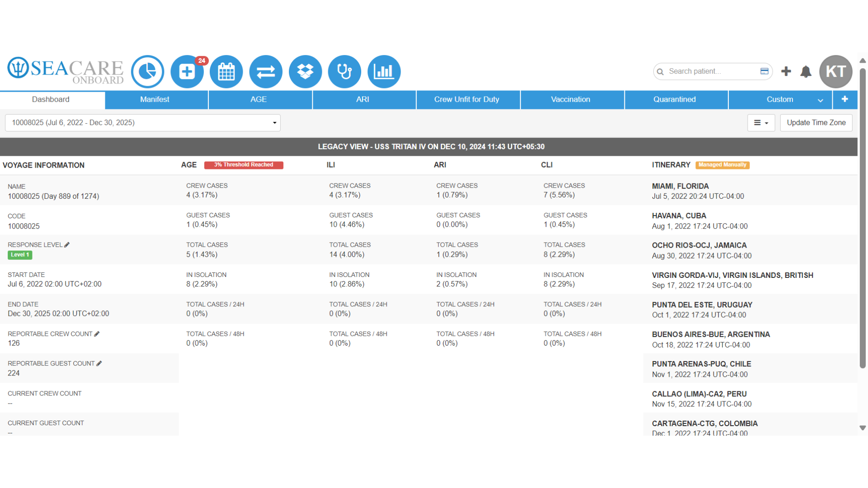
Task: Click the plus icon beside search
Action: tap(786, 71)
